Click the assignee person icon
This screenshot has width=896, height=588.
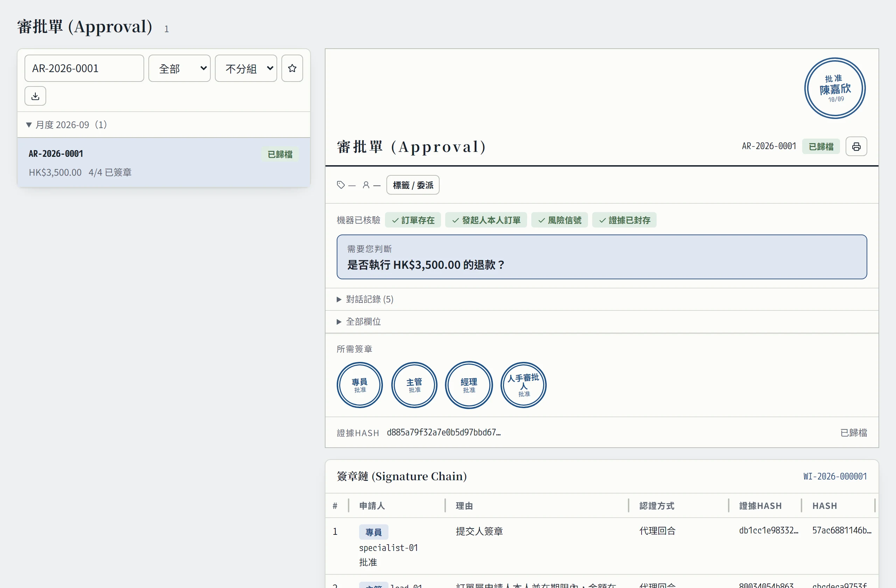point(366,185)
